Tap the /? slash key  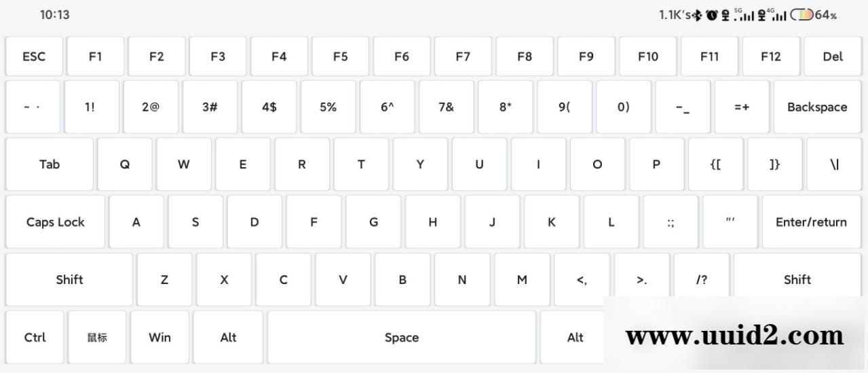click(x=701, y=279)
